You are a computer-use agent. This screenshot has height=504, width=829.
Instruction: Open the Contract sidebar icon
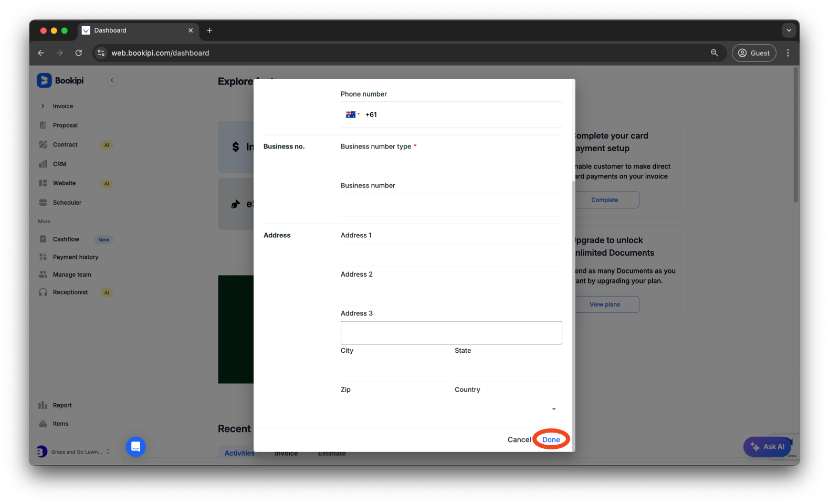tap(43, 144)
